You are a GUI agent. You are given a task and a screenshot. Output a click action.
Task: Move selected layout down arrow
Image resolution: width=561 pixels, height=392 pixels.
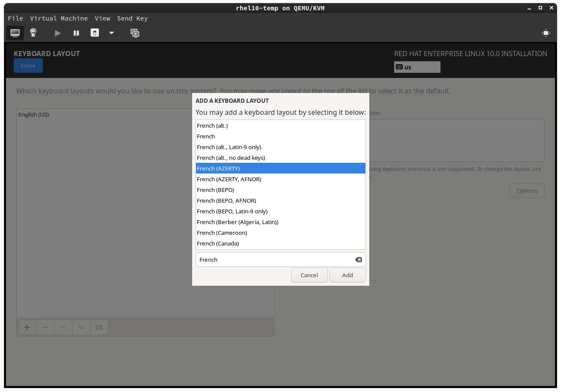81,327
